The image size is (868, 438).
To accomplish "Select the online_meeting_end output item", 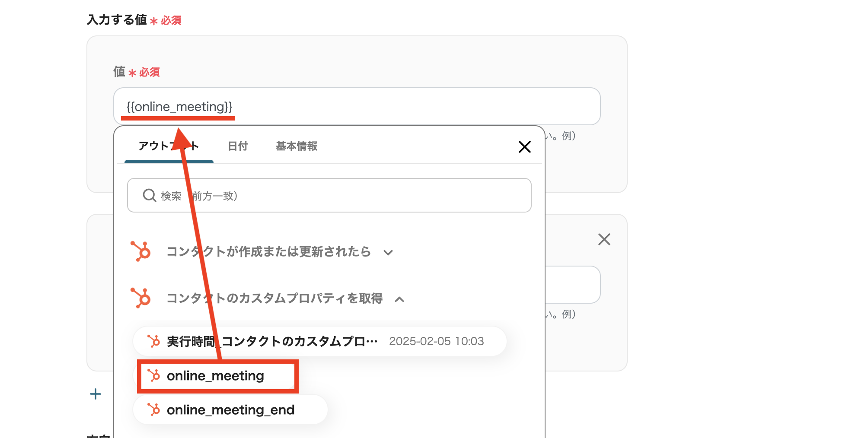I will (x=230, y=409).
